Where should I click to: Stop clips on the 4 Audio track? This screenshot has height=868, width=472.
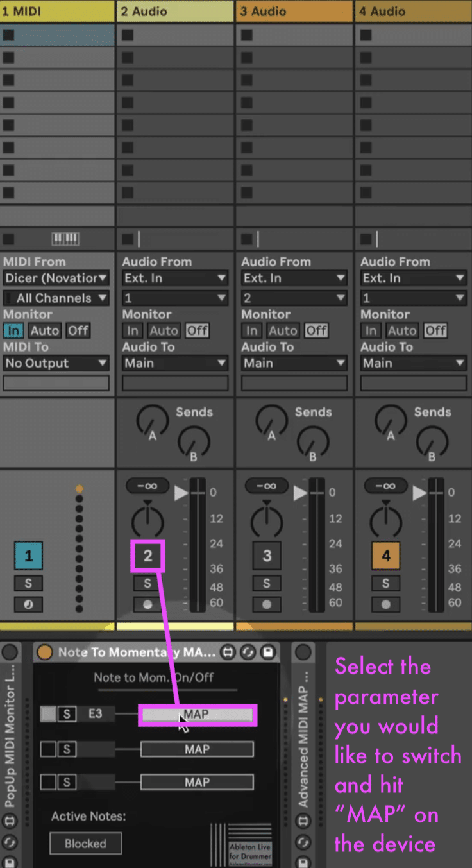click(x=366, y=239)
